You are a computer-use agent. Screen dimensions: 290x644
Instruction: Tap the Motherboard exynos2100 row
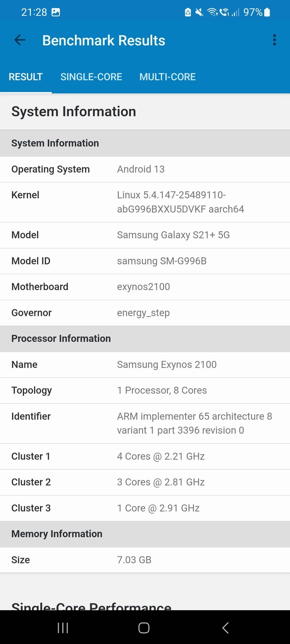[x=145, y=287]
